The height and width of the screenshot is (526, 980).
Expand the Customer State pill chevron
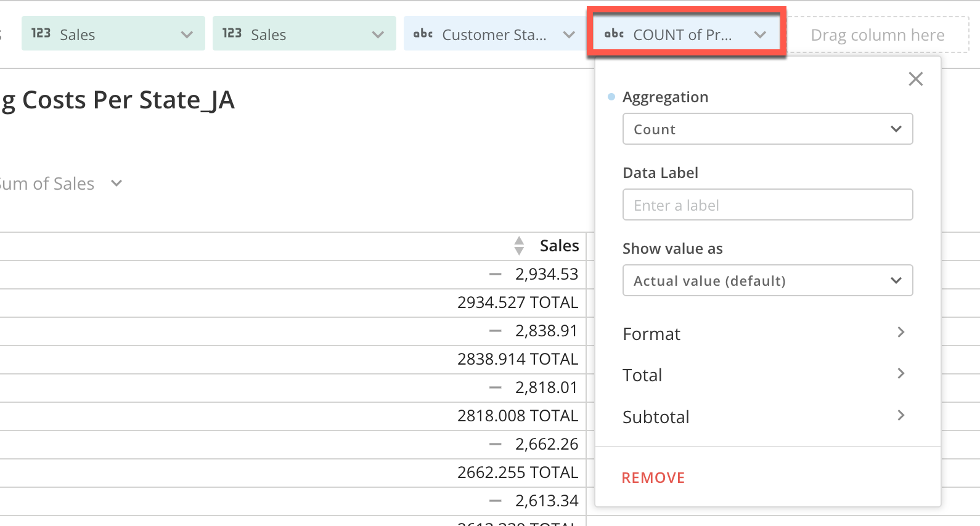[569, 34]
